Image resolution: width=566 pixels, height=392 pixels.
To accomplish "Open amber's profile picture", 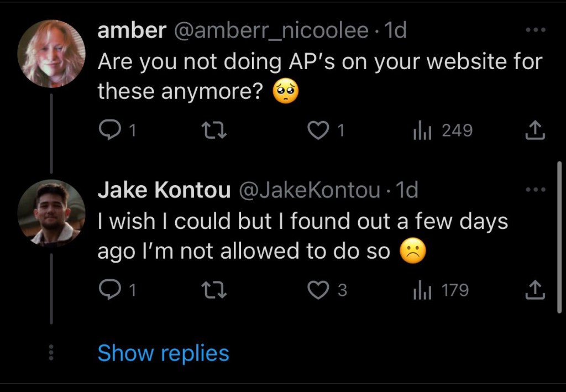I will tap(51, 54).
